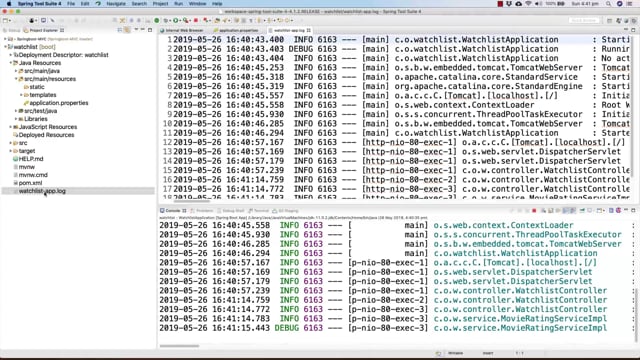Click the Console horizontal scrollbar

pos(179,346)
